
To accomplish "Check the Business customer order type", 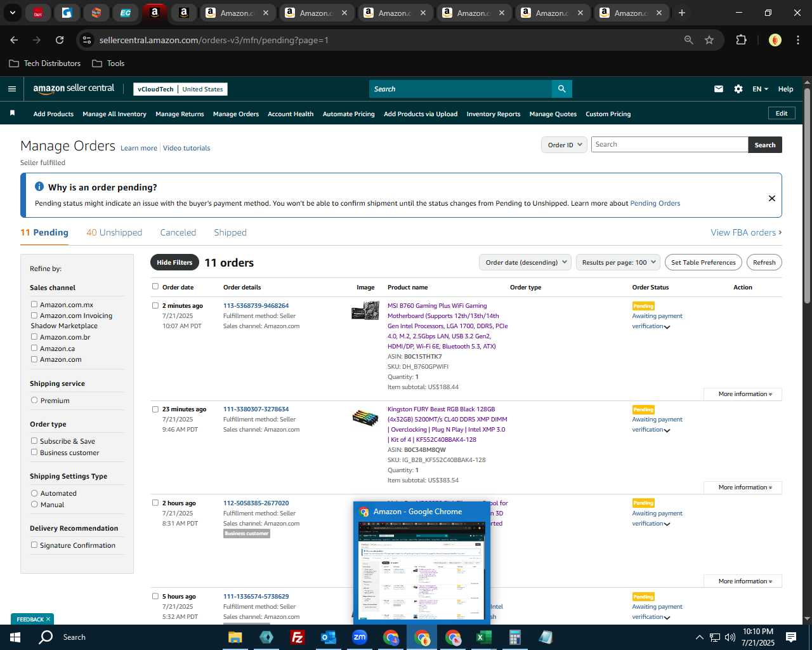I will click(x=34, y=452).
